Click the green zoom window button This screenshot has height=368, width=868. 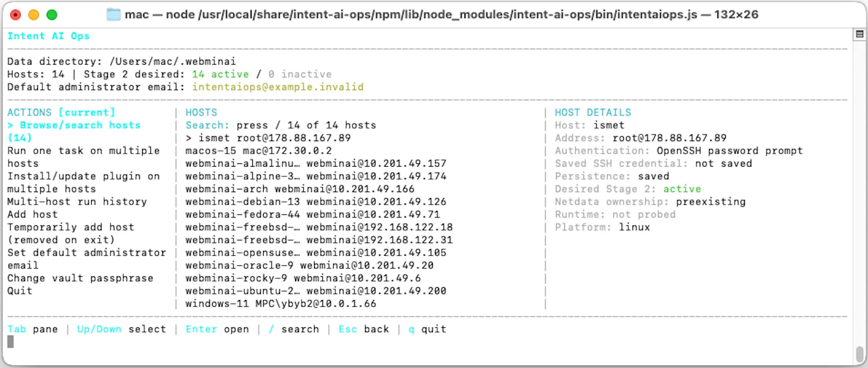pos(52,15)
